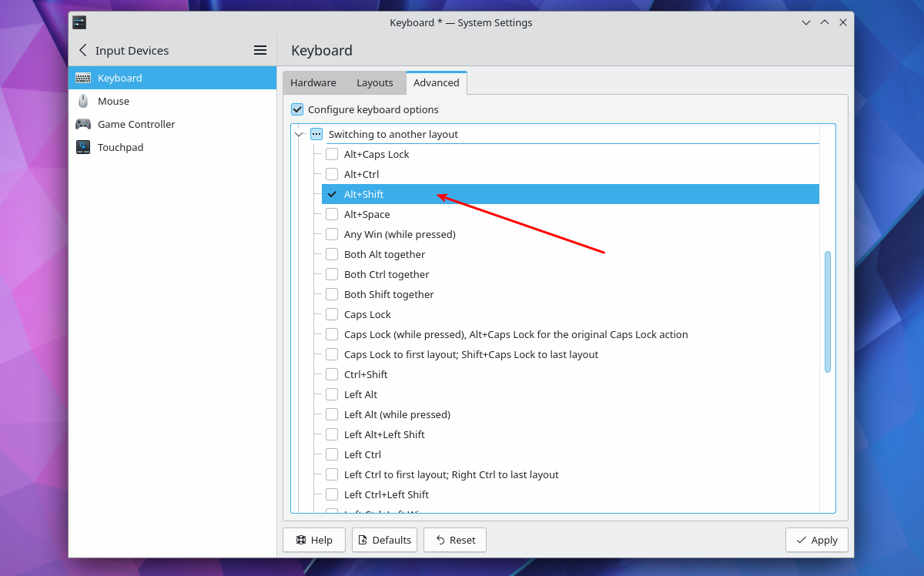This screenshot has width=924, height=576.
Task: Click the Apply button
Action: [816, 540]
